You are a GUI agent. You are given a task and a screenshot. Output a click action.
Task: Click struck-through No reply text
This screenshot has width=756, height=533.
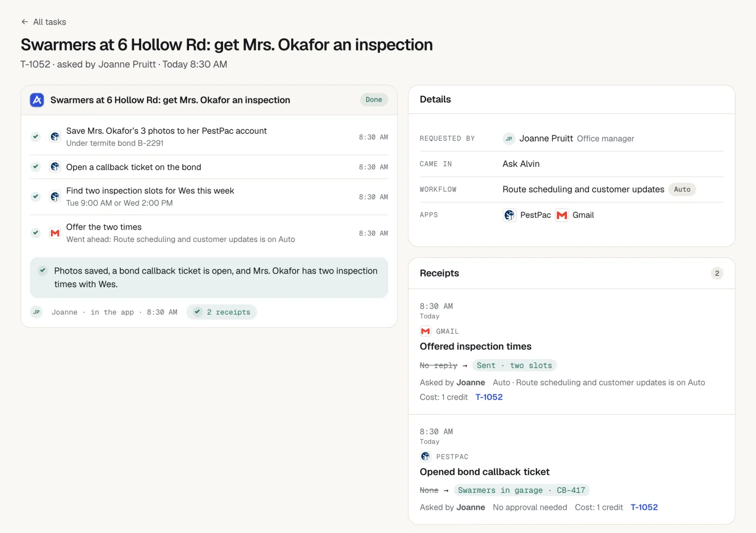click(438, 365)
